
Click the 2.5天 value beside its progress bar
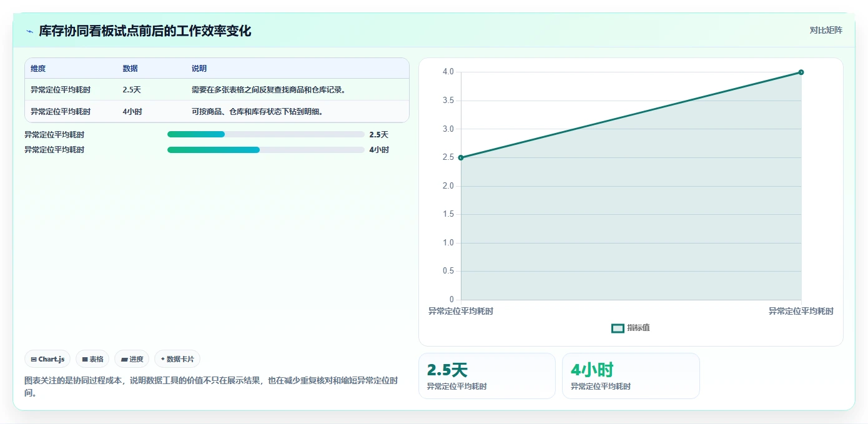click(378, 134)
